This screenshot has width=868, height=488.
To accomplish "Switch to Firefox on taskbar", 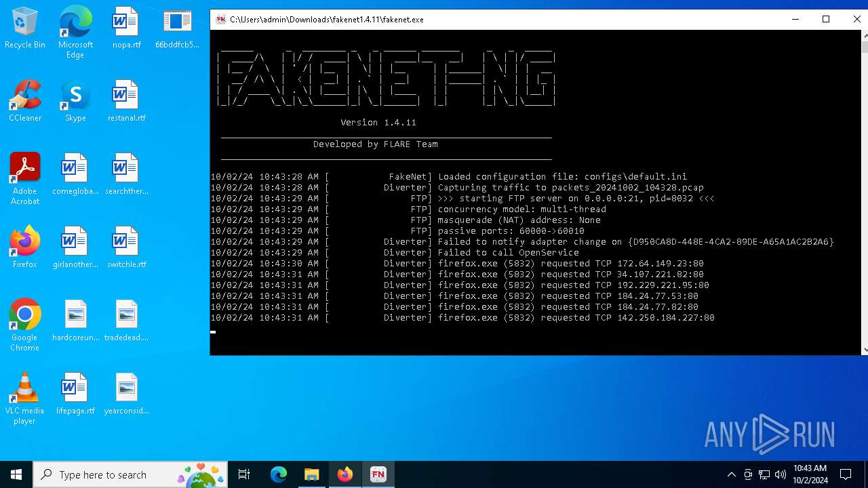I will tap(344, 474).
